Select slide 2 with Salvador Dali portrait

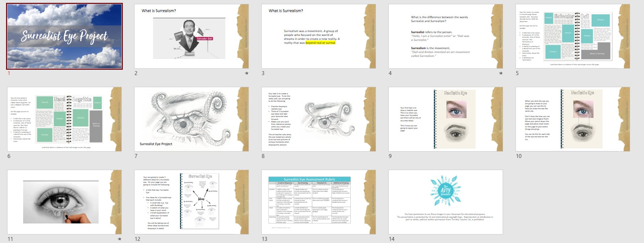tap(191, 36)
